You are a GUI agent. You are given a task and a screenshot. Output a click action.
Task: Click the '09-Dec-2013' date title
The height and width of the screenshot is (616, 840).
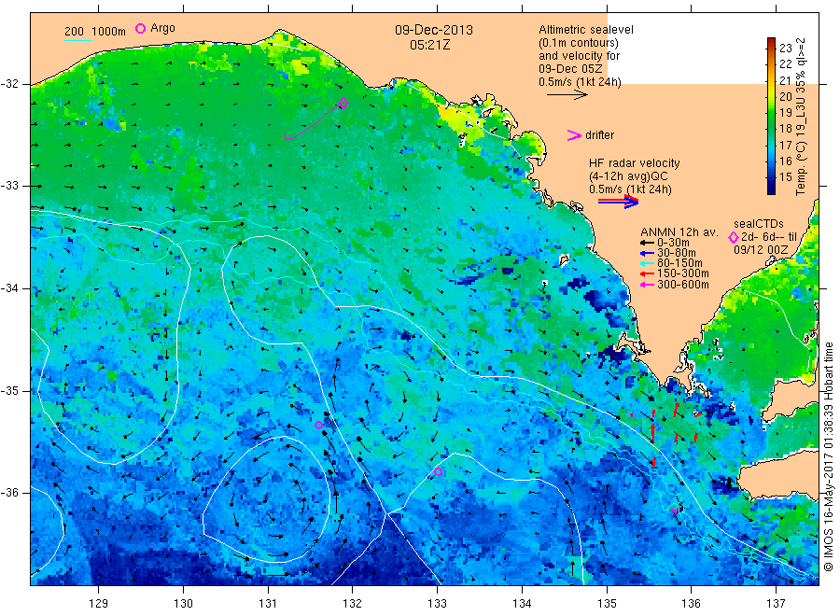pos(434,30)
